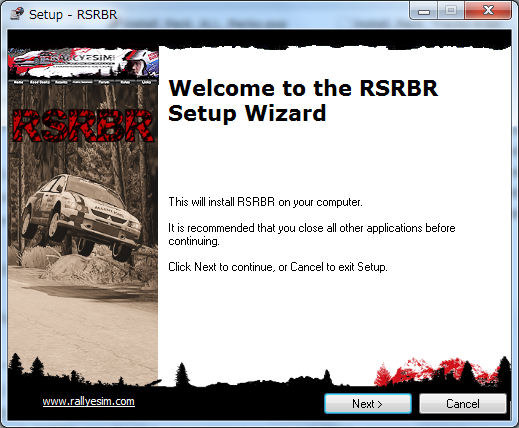Click the 'Setup - RSRBR' window title
This screenshot has height=428, width=519.
click(x=73, y=15)
